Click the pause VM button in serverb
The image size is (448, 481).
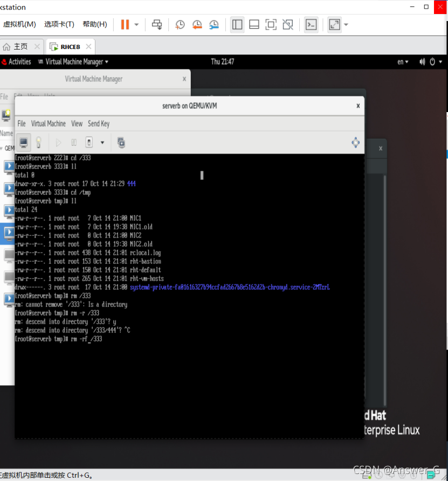click(x=74, y=142)
